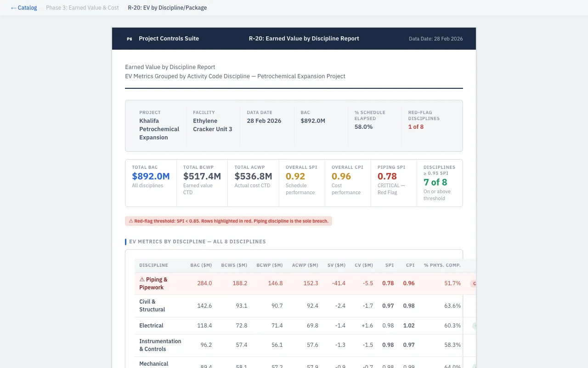Viewport: 588px width, 368px height.
Task: Click the Red-Flag Disciplines 1 of 8 value
Action: [416, 127]
